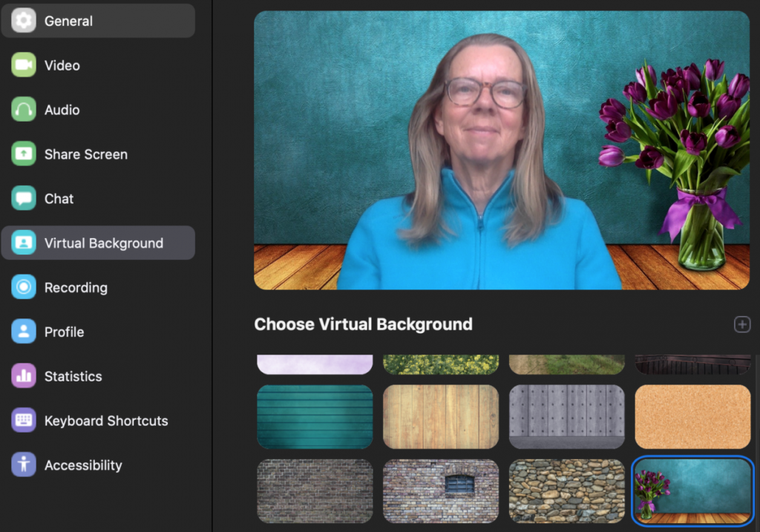760x532 pixels.
Task: Pick the stacked stone wall background
Action: click(566, 490)
